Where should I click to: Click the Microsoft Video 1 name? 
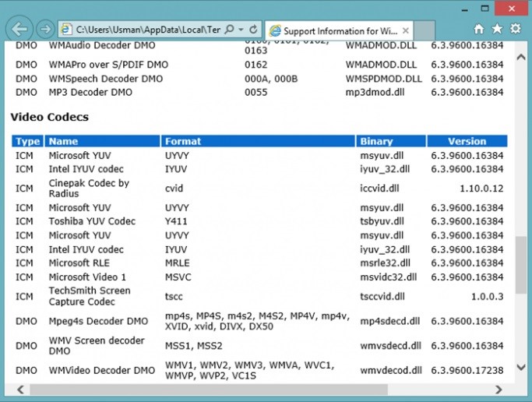(87, 277)
